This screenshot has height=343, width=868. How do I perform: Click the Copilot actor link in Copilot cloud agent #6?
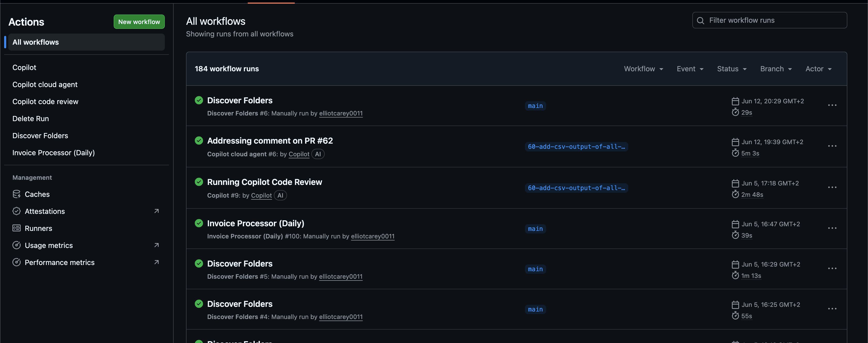click(299, 154)
